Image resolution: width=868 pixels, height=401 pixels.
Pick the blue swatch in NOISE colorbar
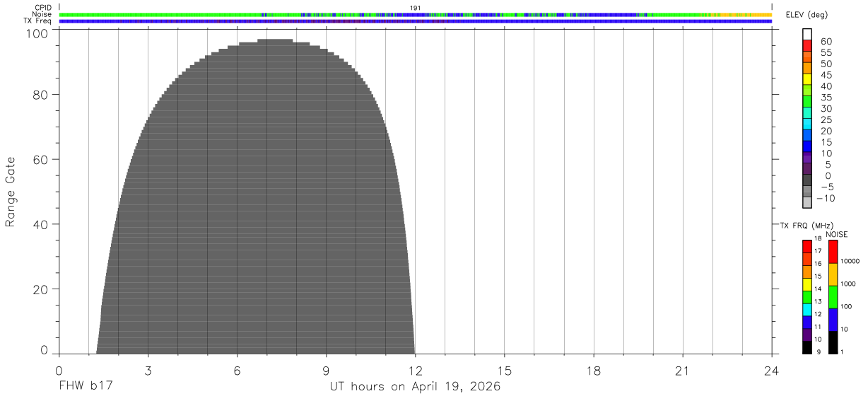[833, 320]
